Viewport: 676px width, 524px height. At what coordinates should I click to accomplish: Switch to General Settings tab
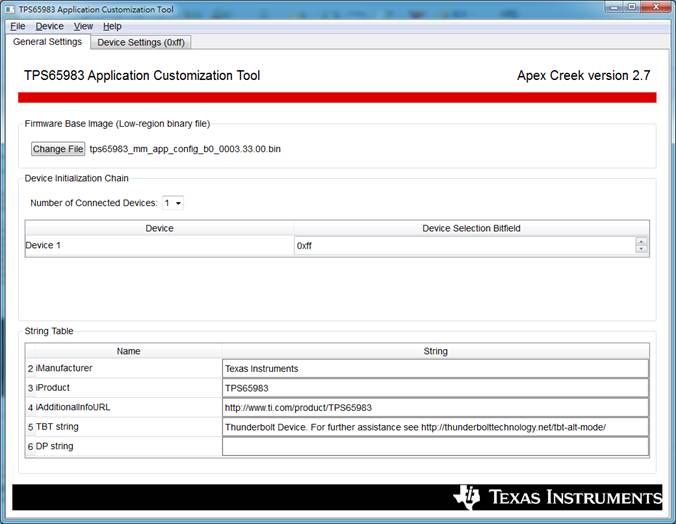[47, 42]
